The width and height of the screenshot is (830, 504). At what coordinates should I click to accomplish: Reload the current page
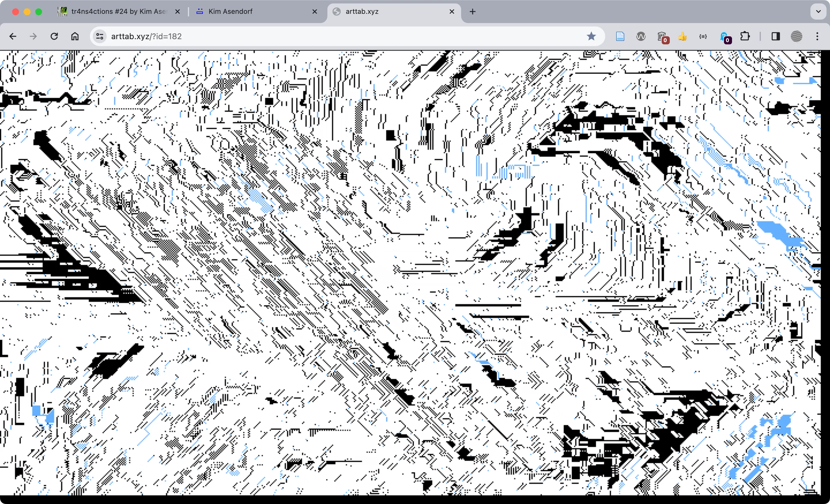[54, 36]
